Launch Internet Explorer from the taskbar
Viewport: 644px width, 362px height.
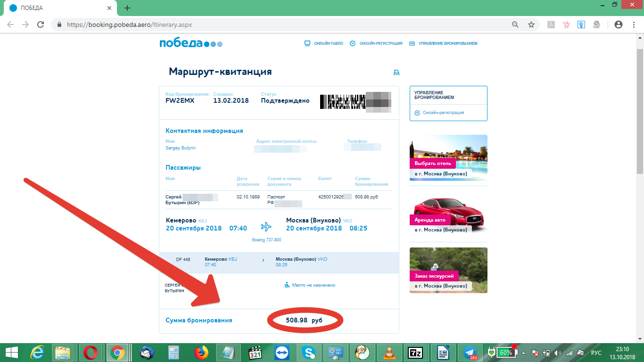[37, 353]
